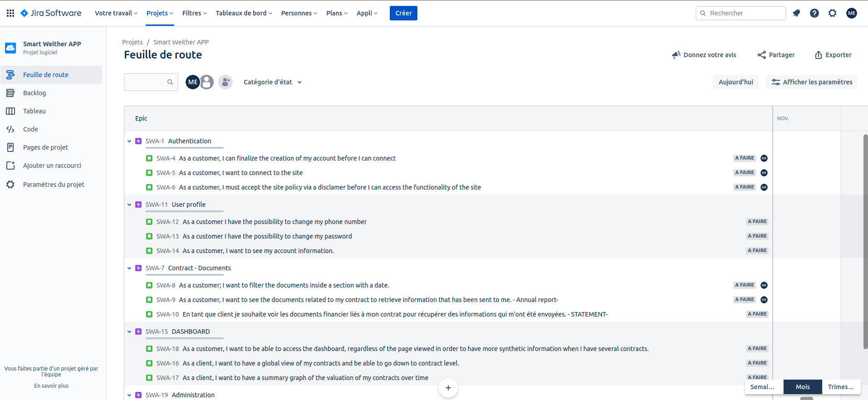Click the story icon of SWA-17
This screenshot has width=868, height=400.
tap(149, 378)
